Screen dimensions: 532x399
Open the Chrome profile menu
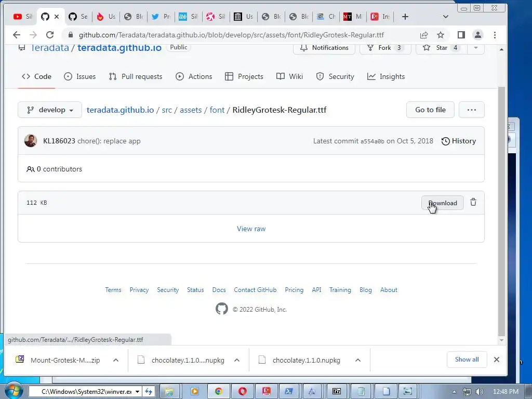pyautogui.click(x=478, y=35)
